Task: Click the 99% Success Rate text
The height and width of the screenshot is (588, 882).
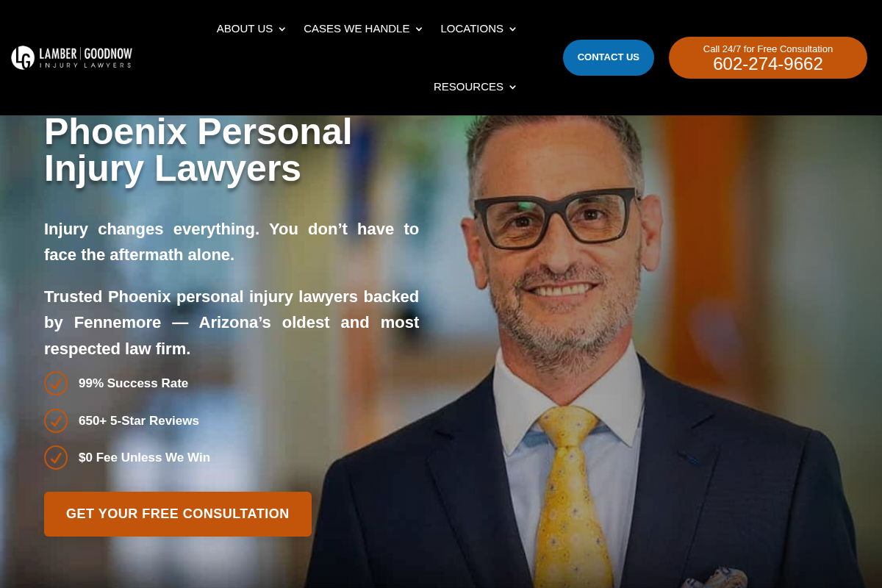Action: tap(133, 384)
